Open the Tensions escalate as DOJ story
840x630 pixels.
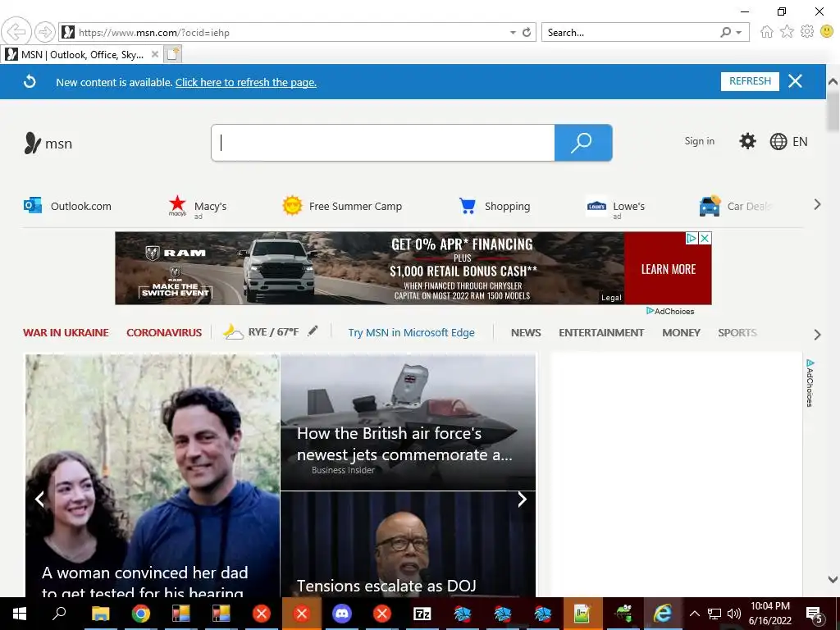click(x=408, y=545)
